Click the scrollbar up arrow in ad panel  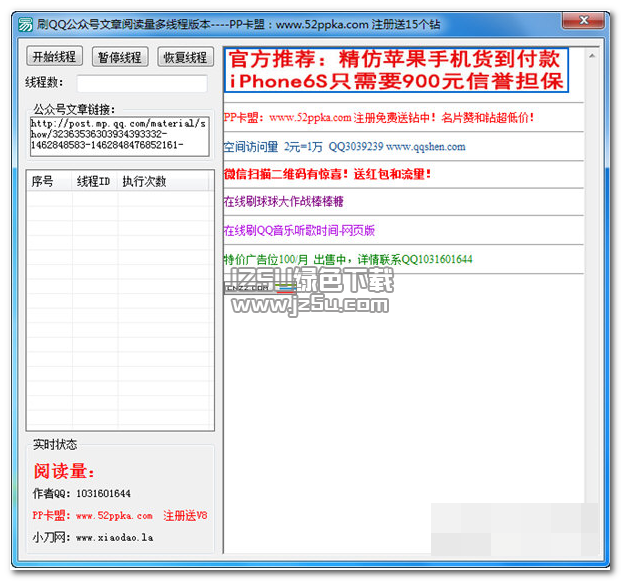pyautogui.click(x=592, y=56)
